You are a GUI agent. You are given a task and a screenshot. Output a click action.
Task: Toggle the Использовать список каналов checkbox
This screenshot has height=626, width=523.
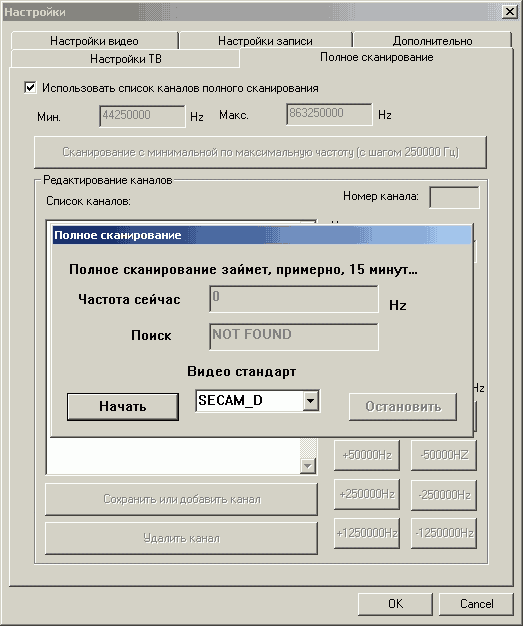[30, 87]
